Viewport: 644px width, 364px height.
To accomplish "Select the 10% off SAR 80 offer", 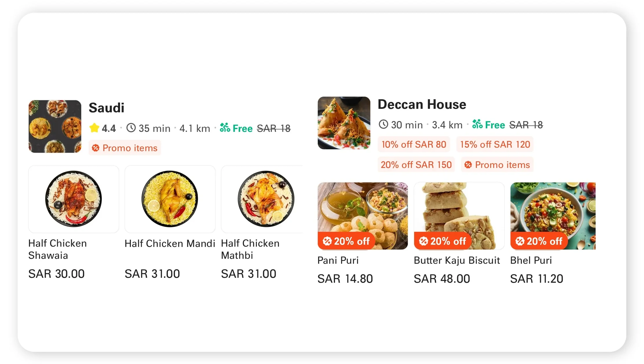I will coord(414,144).
